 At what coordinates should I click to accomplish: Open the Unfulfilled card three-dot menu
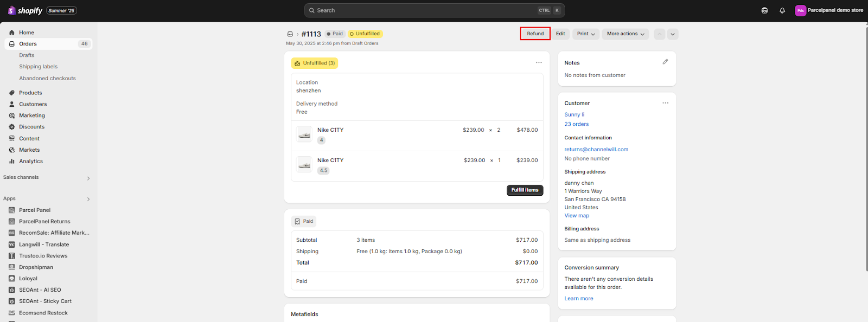(539, 63)
